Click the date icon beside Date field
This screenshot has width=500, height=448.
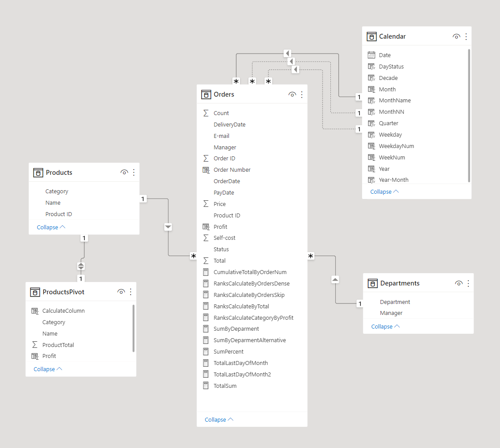(372, 55)
